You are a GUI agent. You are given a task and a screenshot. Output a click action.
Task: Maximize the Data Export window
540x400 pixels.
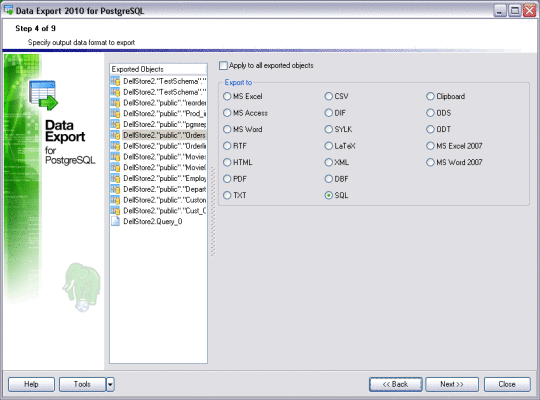[515, 11]
